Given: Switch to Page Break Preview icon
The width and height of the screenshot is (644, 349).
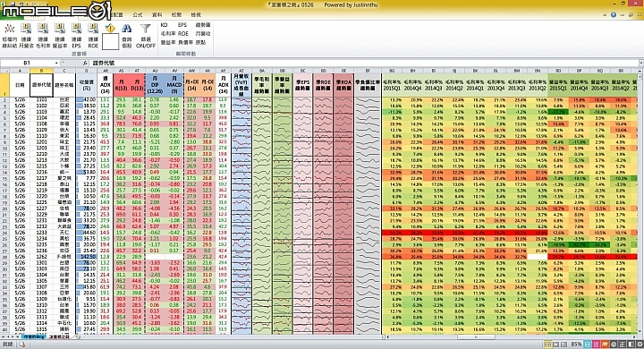Looking at the screenshot, I should point(563,344).
